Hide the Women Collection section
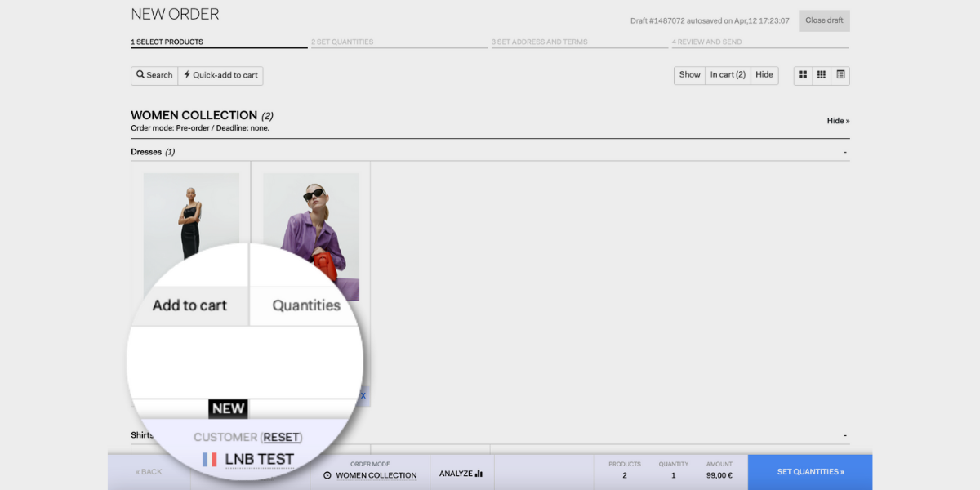This screenshot has width=980, height=490. click(x=838, y=121)
